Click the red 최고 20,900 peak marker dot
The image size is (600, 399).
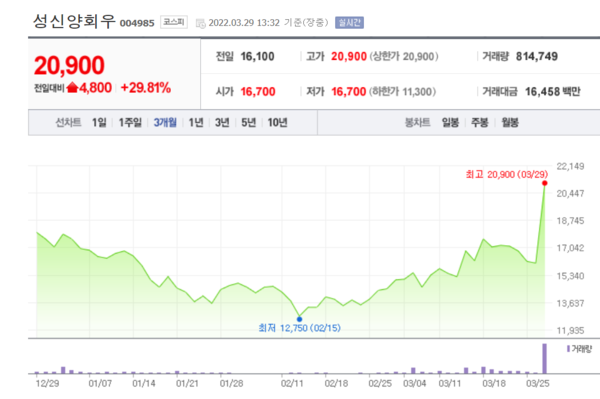click(545, 183)
